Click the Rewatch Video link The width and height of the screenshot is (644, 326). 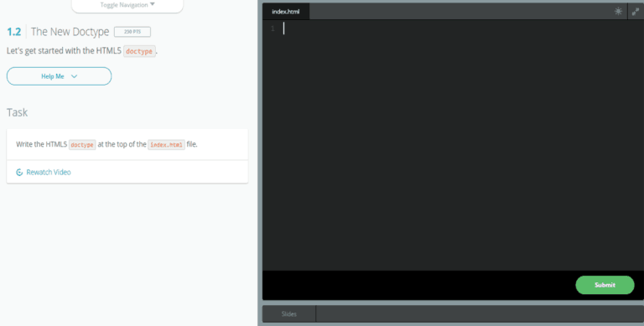[49, 172]
